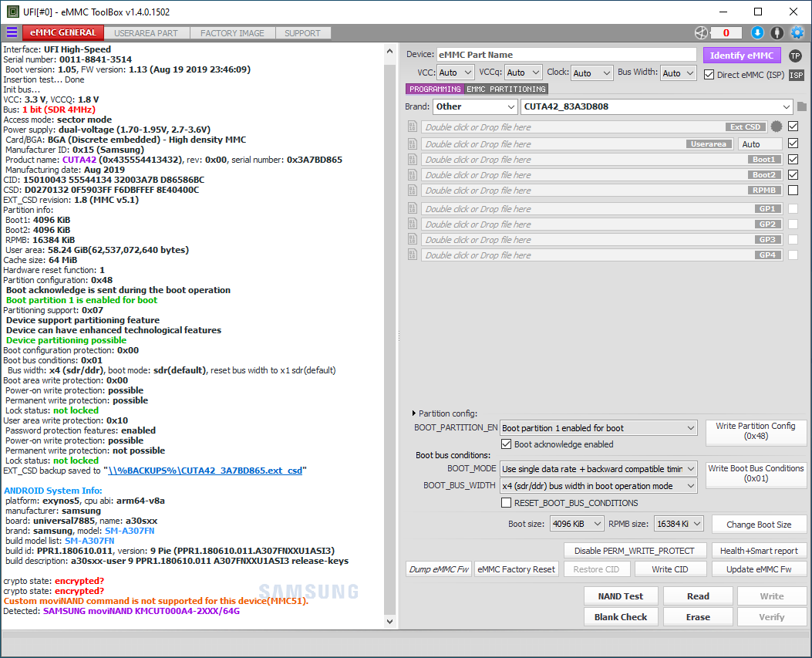The height and width of the screenshot is (658, 812).
Task: Click the file icon on the Boot1 row
Action: click(413, 160)
